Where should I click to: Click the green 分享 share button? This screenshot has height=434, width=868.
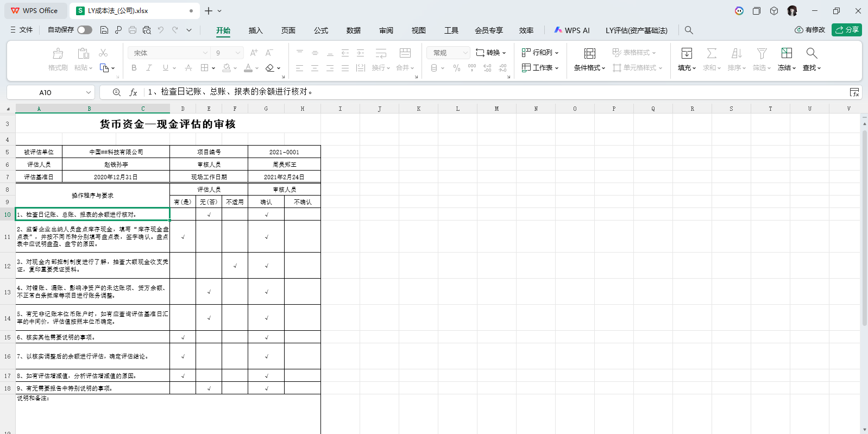click(847, 30)
